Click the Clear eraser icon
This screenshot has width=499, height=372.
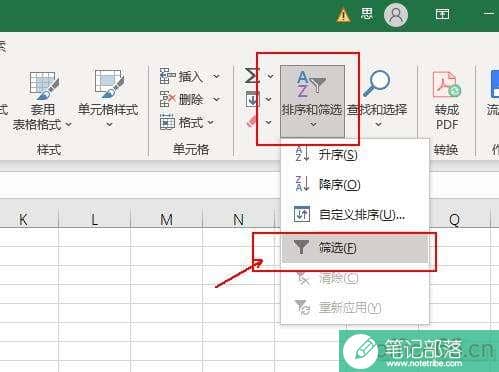pos(252,121)
